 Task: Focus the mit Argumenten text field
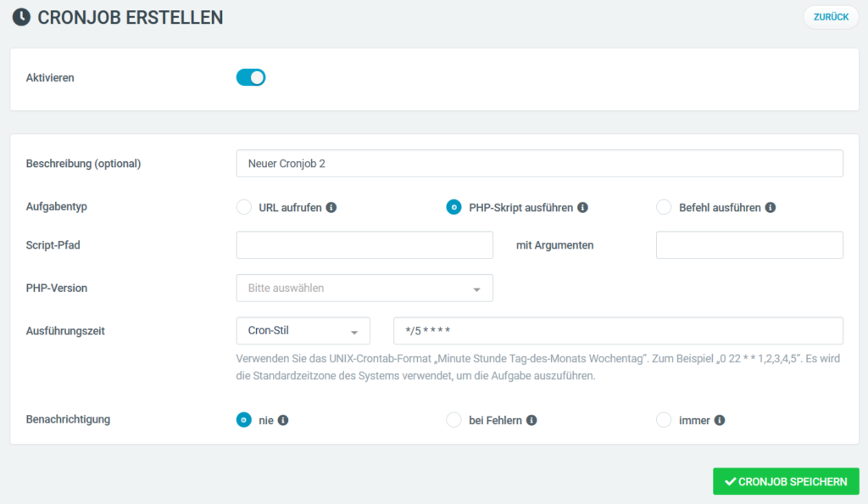pos(749,245)
